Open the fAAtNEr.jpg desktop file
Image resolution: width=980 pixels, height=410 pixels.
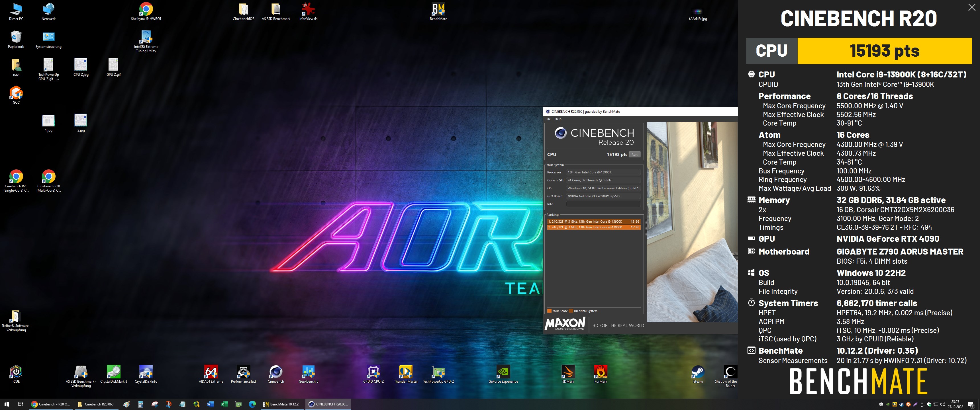(x=698, y=13)
